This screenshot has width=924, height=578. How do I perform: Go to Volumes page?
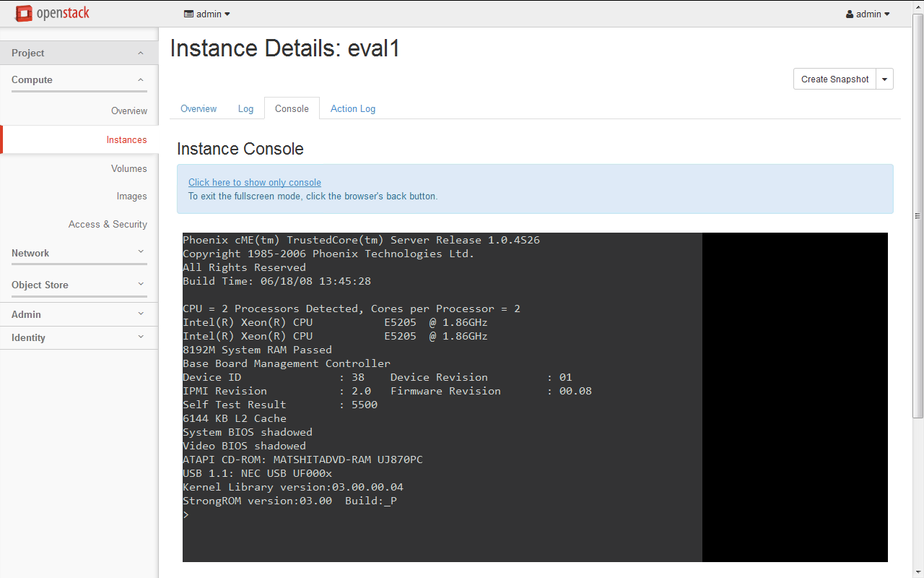tap(129, 168)
